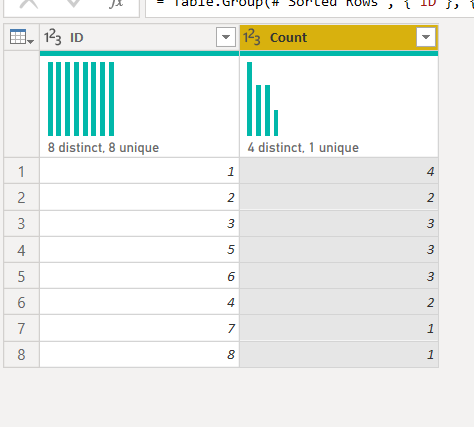Click Count cell in row 1
The image size is (474, 427).
(339, 171)
